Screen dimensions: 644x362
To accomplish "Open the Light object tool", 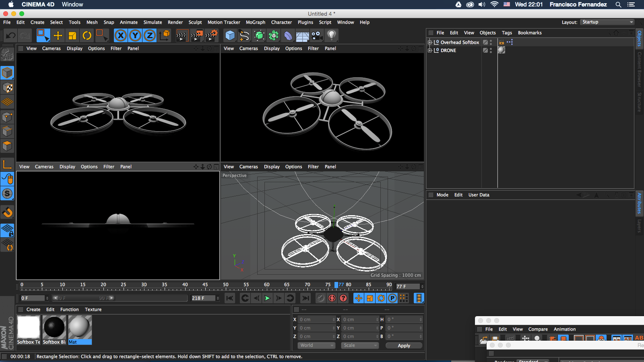I will coord(331,36).
